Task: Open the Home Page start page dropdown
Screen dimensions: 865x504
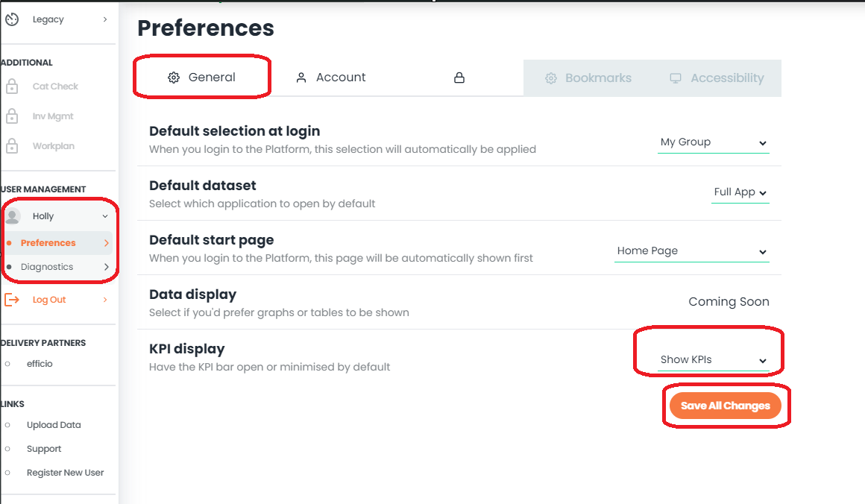Action: pyautogui.click(x=692, y=251)
